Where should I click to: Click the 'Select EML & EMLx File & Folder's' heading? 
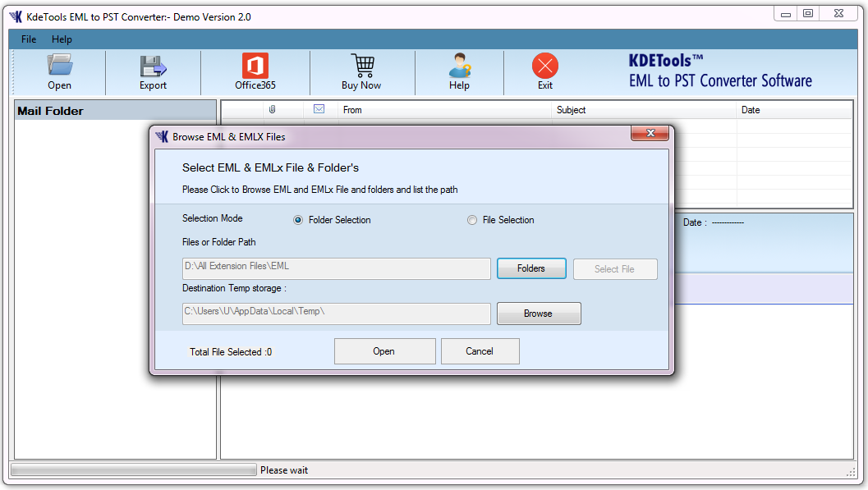click(271, 167)
